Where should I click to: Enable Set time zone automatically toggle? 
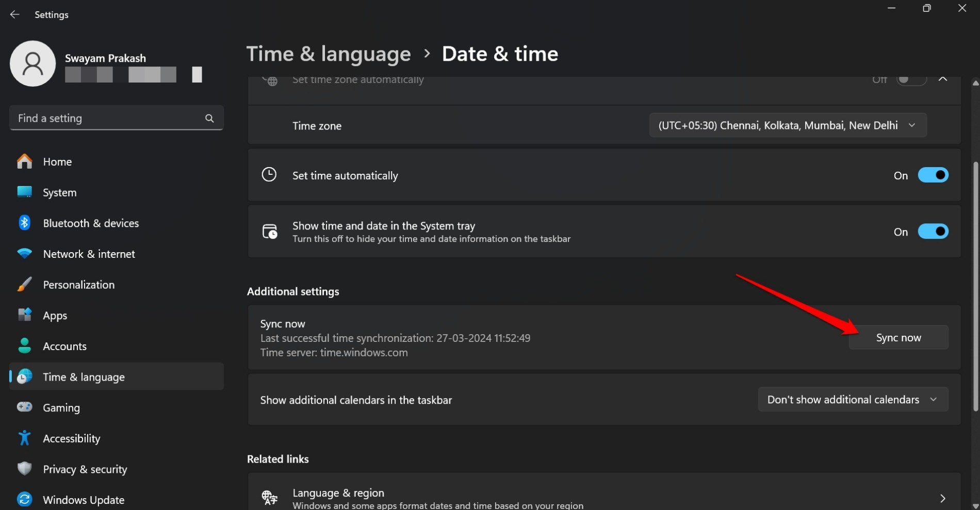click(911, 80)
